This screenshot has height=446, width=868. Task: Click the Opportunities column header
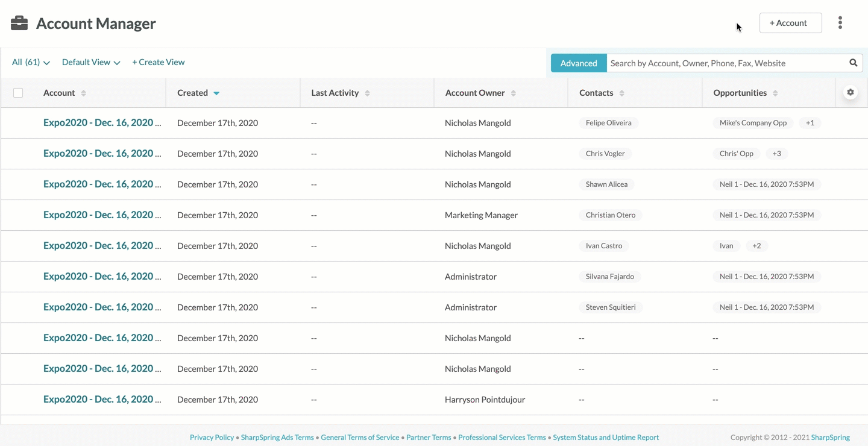[740, 93]
